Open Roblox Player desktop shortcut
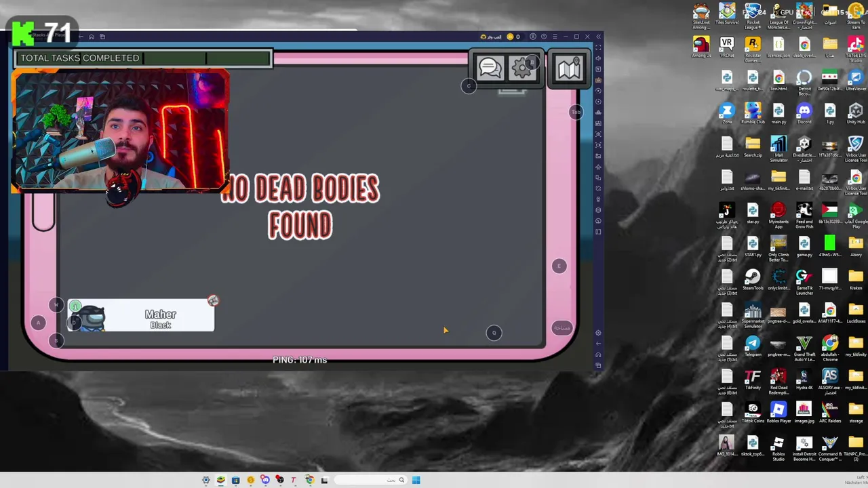Viewport: 868px width, 488px height. pyautogui.click(x=778, y=413)
